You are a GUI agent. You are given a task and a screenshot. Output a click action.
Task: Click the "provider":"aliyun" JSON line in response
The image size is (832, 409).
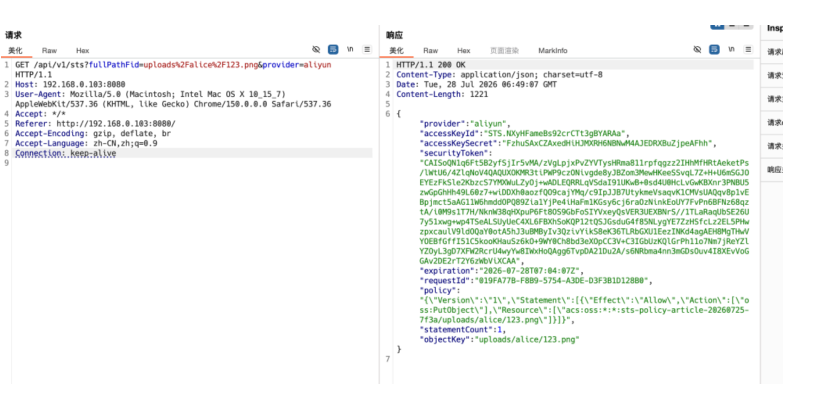pyautogui.click(x=465, y=124)
